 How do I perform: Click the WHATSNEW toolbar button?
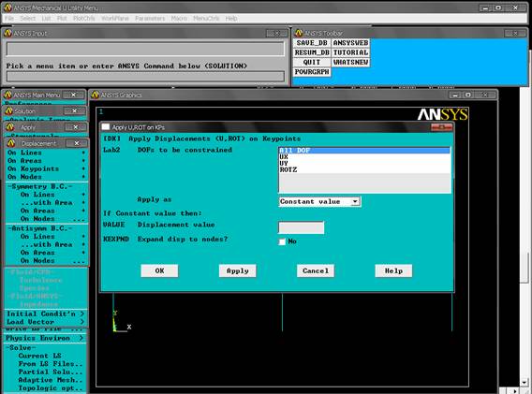click(350, 63)
